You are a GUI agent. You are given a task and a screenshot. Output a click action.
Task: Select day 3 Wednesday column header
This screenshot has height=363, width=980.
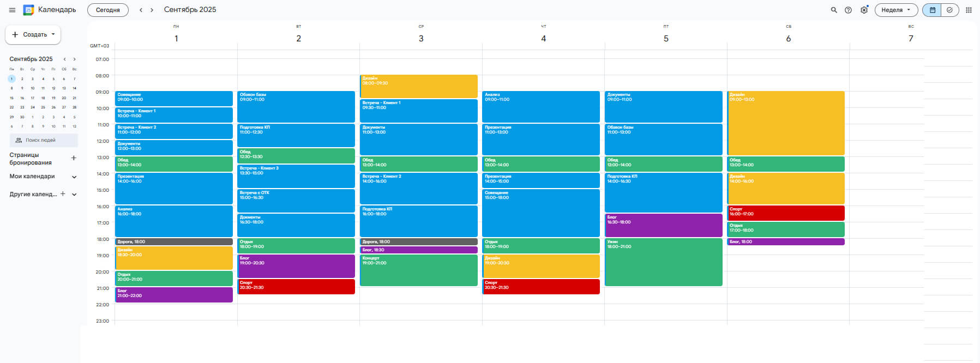[421, 38]
